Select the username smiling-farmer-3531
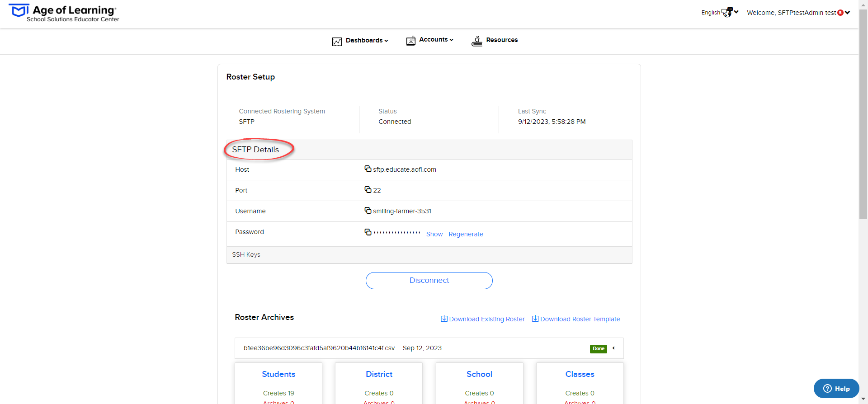This screenshot has width=868, height=404. (402, 211)
